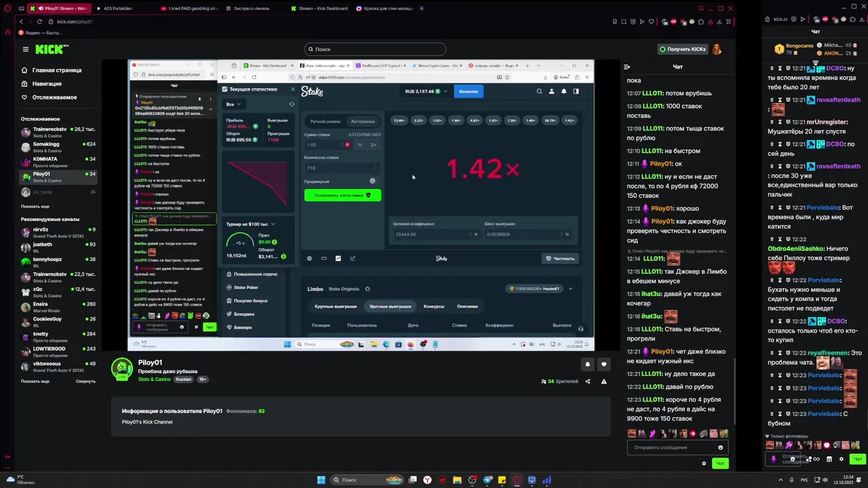
Task: Open chat settings gear in main chat
Action: 704,464
